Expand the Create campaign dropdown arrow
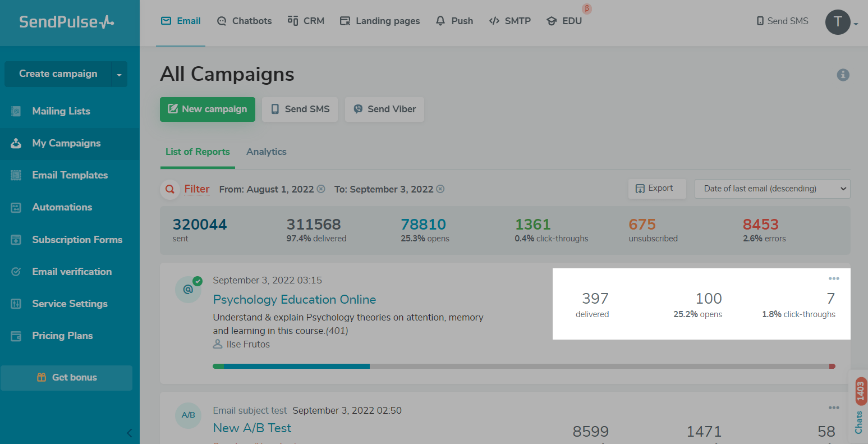This screenshot has width=868, height=444. pyautogui.click(x=119, y=74)
